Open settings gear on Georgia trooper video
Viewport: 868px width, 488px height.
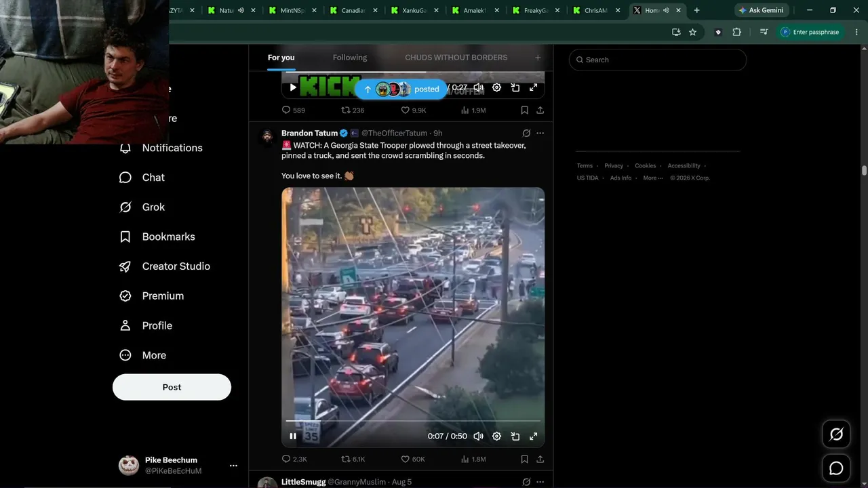pyautogui.click(x=496, y=436)
